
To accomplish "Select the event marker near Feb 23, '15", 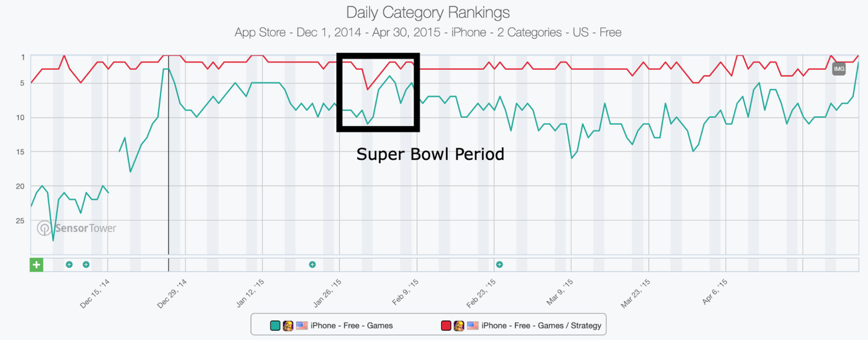I will (x=499, y=265).
